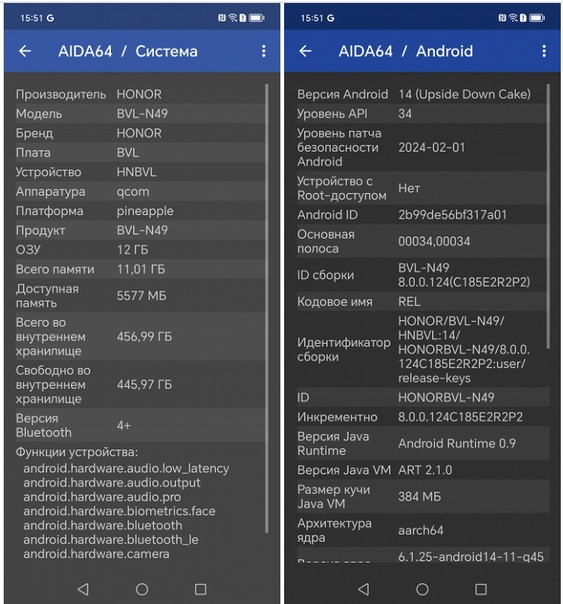The height and width of the screenshot is (604, 563).
Task: Tap triangle back button on right phone
Action: 364,589
